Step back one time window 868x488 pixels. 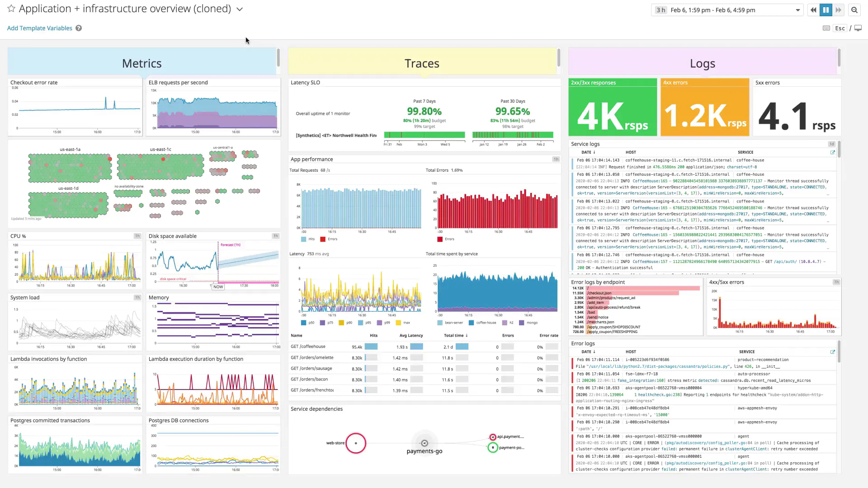click(x=813, y=10)
